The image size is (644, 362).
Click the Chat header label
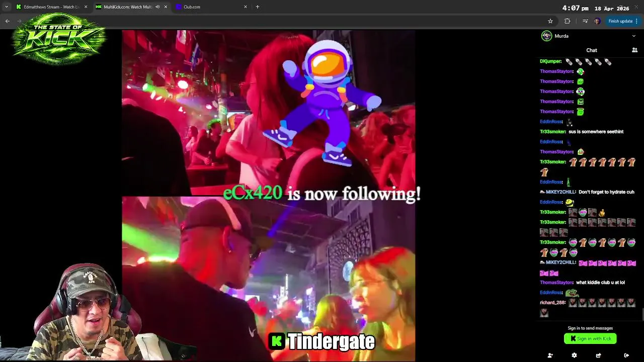[x=592, y=50]
